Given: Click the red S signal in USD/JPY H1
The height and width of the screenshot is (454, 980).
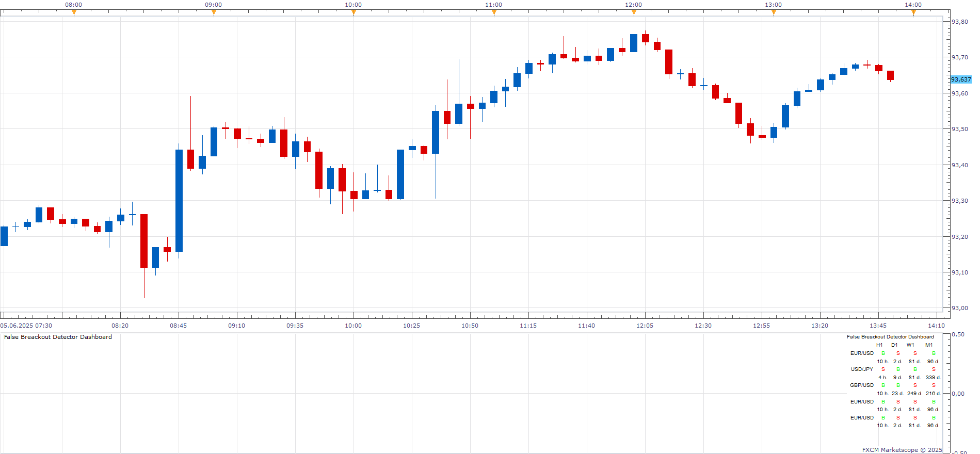Looking at the screenshot, I should pyautogui.click(x=883, y=369).
